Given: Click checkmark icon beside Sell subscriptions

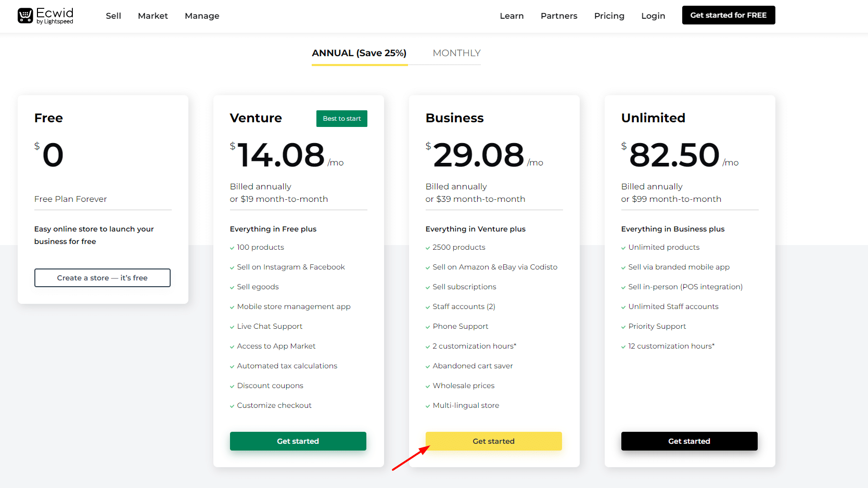Looking at the screenshot, I should 428,288.
